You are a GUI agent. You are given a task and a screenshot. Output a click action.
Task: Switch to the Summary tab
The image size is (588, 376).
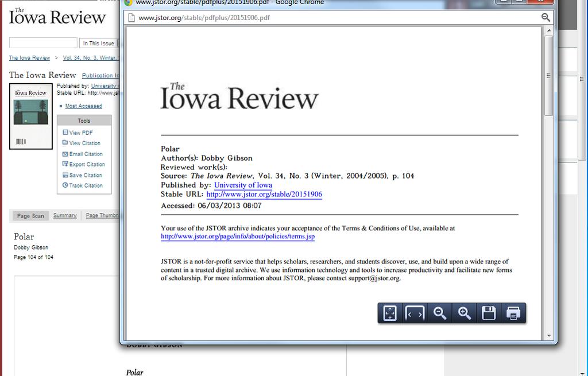point(65,215)
